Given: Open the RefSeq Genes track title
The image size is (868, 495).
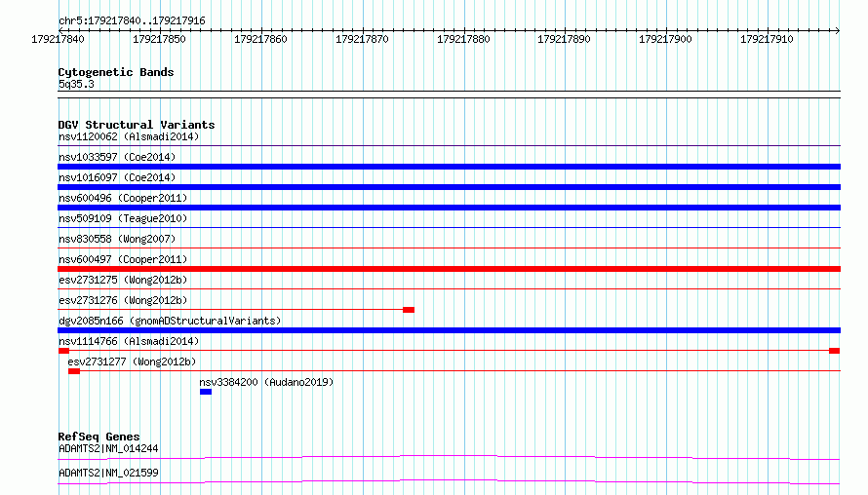Looking at the screenshot, I should pyautogui.click(x=99, y=437).
